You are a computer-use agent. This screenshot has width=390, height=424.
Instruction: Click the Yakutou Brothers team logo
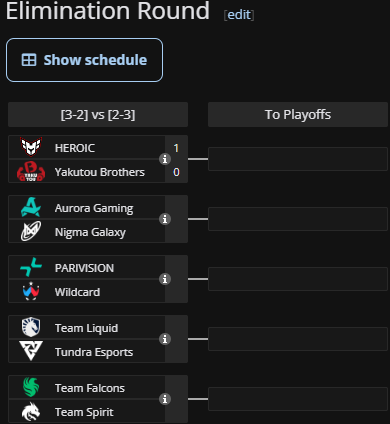coord(31,172)
